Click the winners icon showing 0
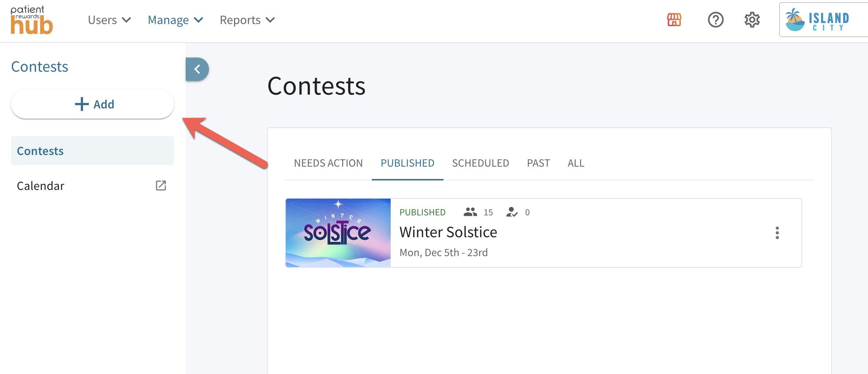Screen dimensions: 868x374 click(x=512, y=212)
